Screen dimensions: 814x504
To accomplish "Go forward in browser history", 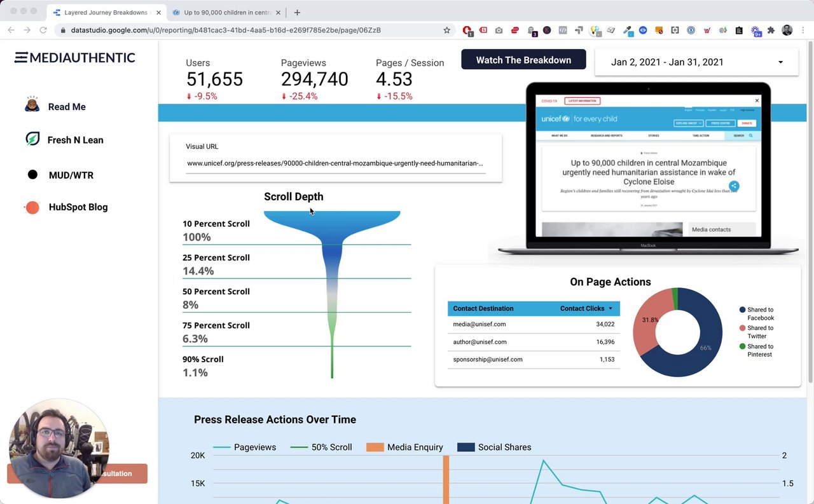I will pos(27,30).
